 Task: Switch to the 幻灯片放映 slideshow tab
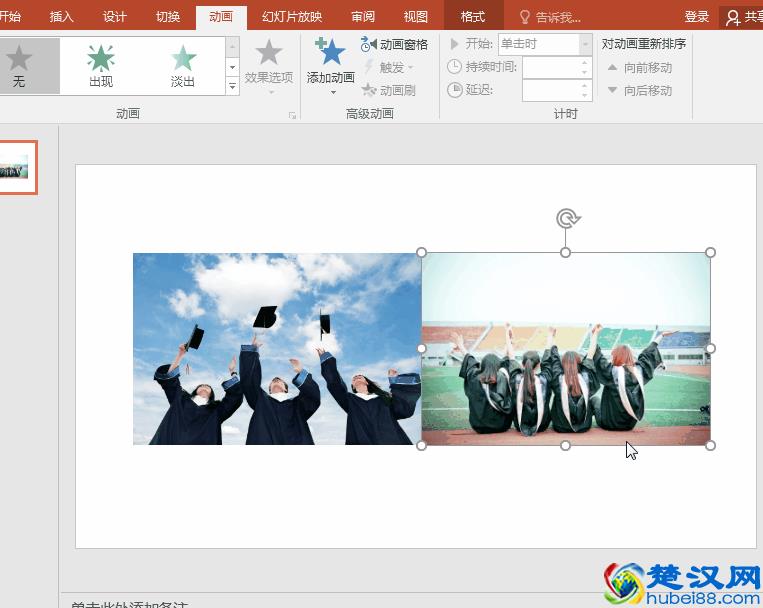292,17
